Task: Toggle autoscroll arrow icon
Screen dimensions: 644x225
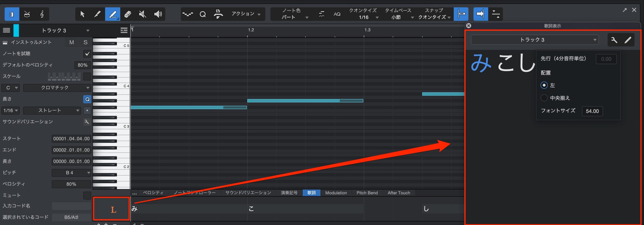Action: click(x=480, y=14)
